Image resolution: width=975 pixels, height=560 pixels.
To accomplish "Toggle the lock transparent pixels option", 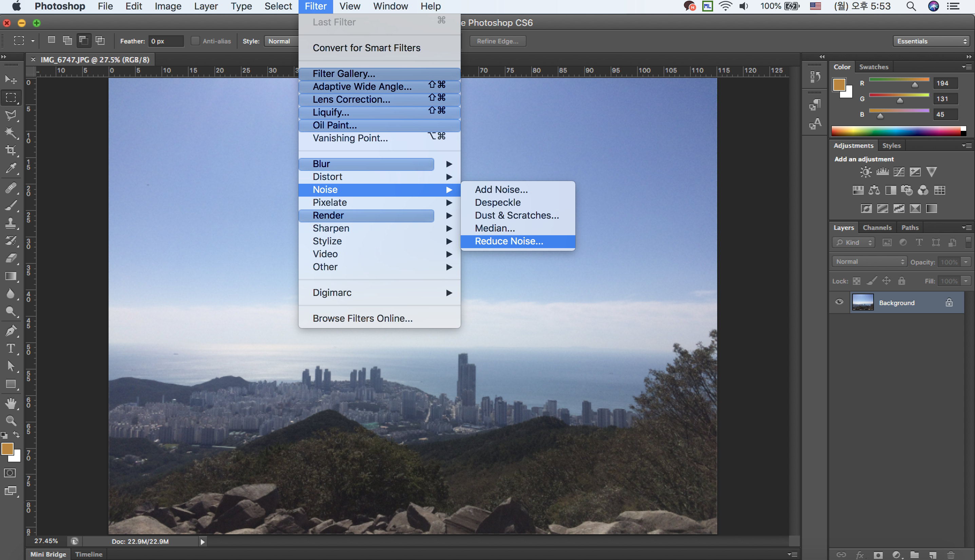I will pyautogui.click(x=857, y=281).
